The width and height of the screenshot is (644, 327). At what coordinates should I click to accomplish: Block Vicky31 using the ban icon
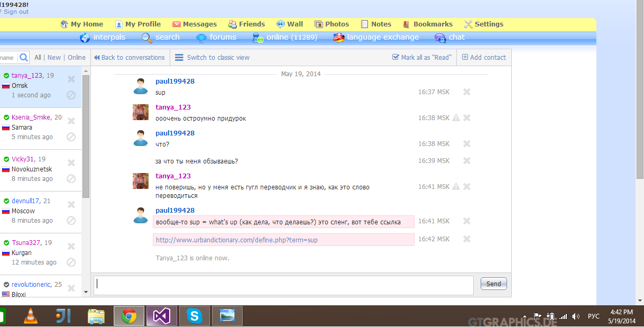71,179
